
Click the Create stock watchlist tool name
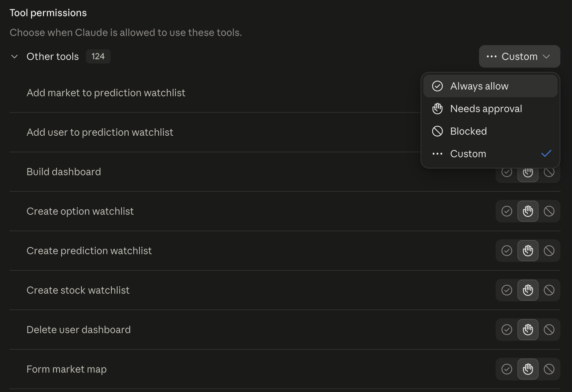coord(78,290)
